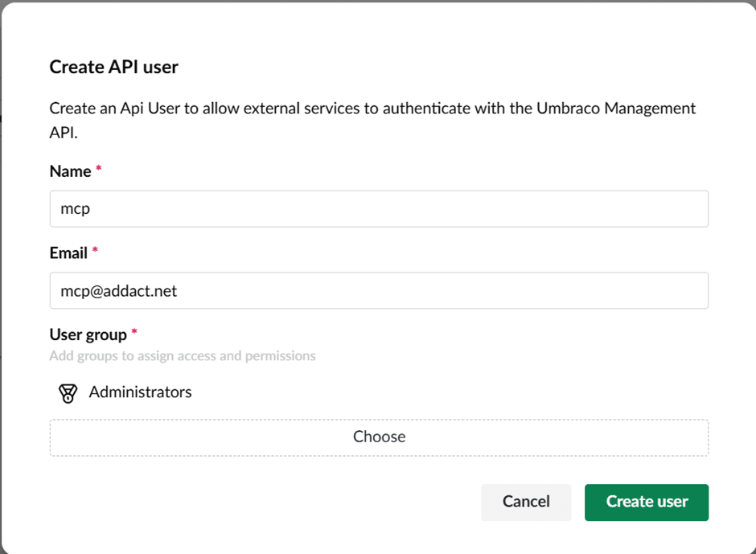Focus the Email input field

(x=378, y=290)
